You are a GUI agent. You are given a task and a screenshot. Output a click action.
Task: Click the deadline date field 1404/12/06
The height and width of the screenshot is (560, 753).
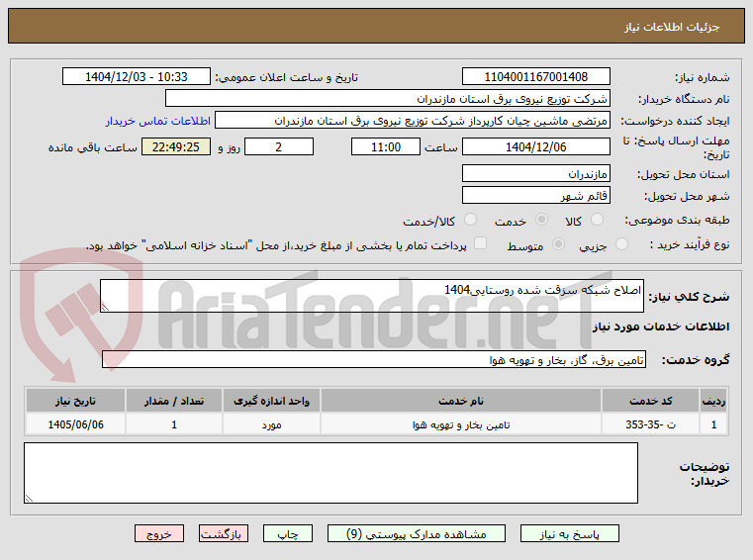pyautogui.click(x=536, y=146)
